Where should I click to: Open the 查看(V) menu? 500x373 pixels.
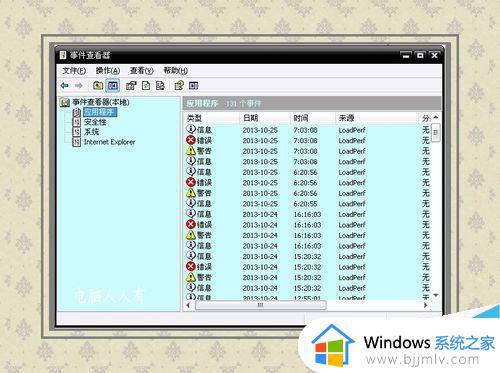[x=141, y=71]
